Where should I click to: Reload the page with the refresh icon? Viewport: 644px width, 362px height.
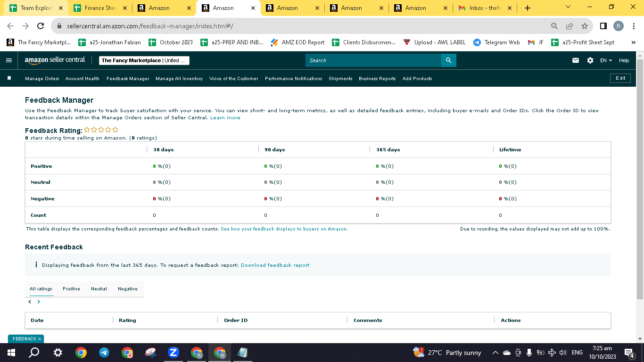click(x=41, y=26)
